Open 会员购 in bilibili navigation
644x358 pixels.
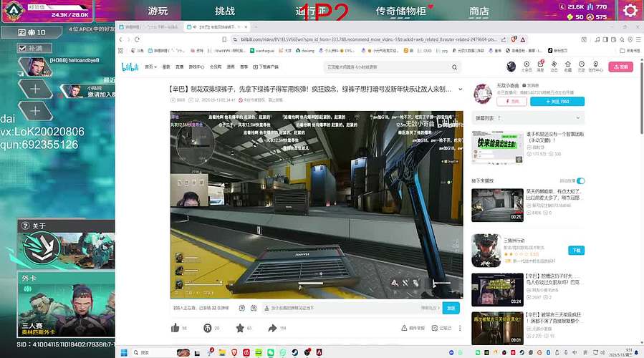[x=216, y=67]
